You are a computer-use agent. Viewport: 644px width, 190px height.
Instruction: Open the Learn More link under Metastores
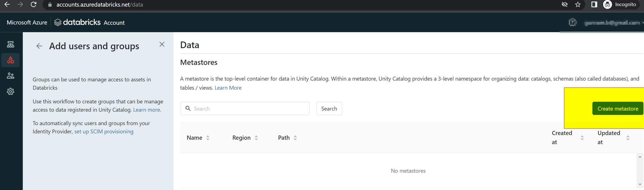coord(228,88)
